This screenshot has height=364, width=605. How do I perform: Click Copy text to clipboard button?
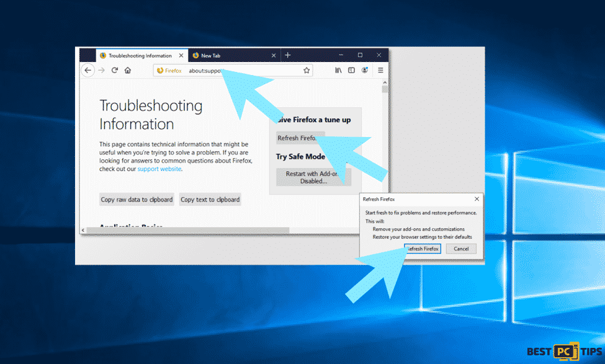tap(210, 199)
